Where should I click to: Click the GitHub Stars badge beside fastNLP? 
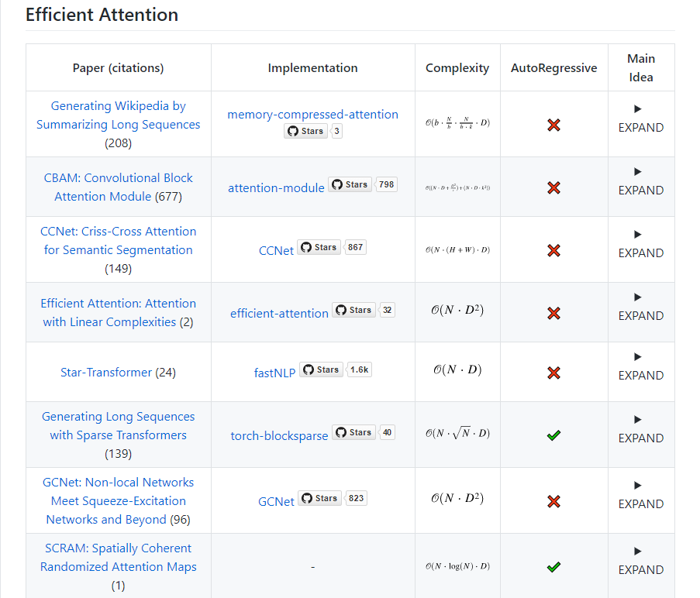(321, 369)
